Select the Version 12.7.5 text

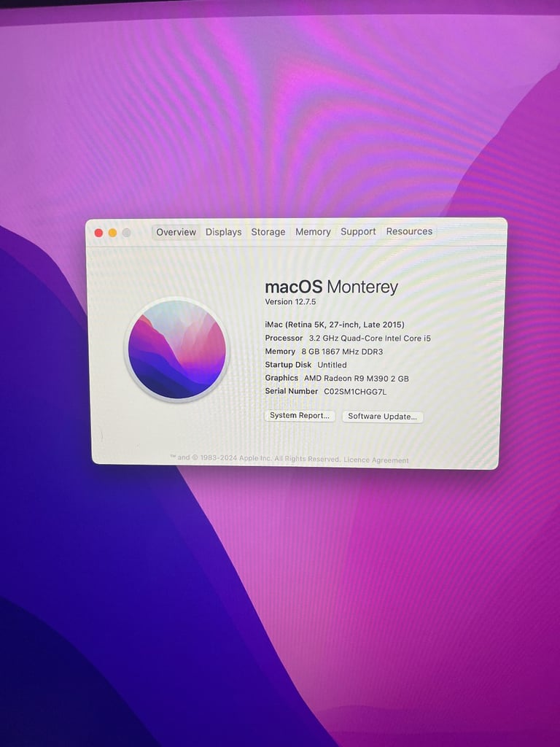290,301
